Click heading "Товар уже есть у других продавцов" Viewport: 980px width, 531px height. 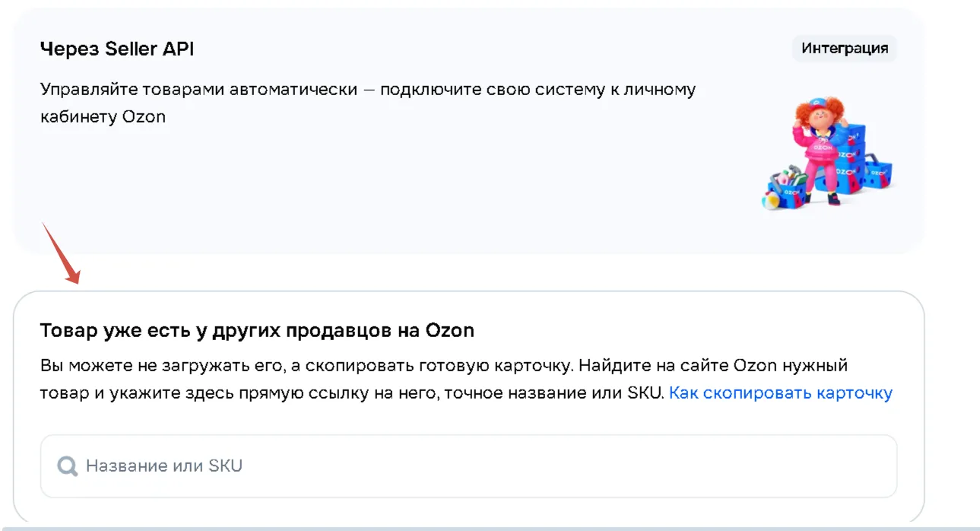point(257,331)
